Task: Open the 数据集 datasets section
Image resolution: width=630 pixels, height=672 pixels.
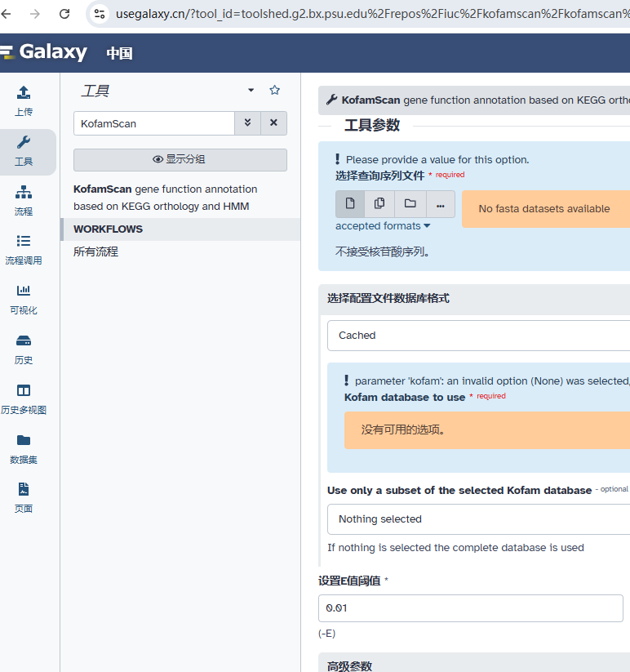Action: pyautogui.click(x=24, y=449)
